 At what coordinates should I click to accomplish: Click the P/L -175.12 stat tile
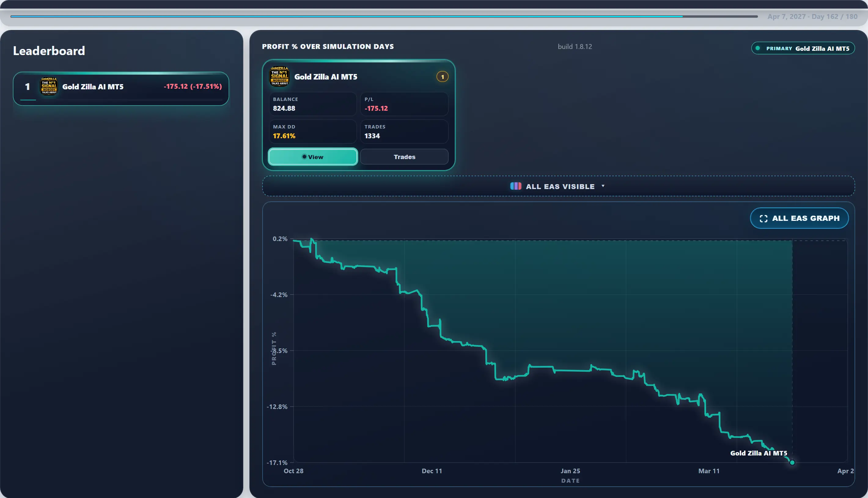404,104
